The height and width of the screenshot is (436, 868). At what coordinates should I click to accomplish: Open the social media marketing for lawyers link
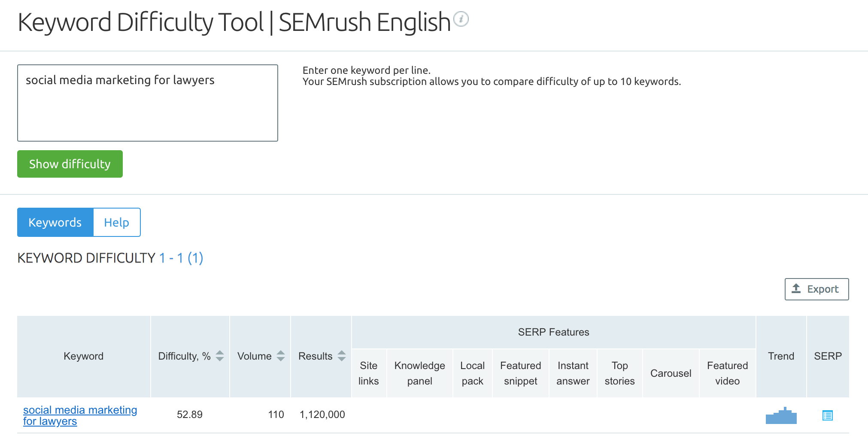pyautogui.click(x=80, y=415)
